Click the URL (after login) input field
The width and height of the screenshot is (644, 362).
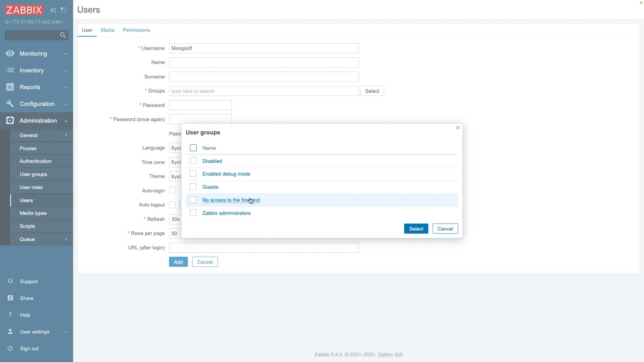tap(264, 248)
